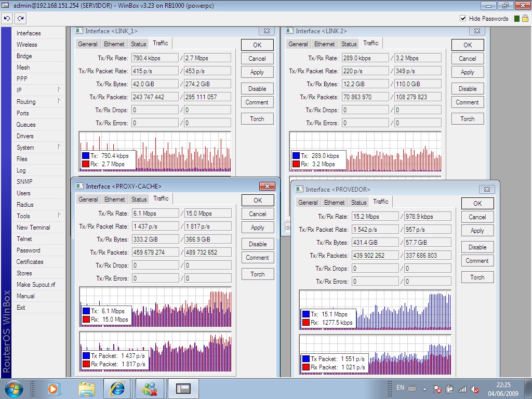This screenshot has height=399, width=532.
Task: Click the EN language indicator
Action: 401,388
